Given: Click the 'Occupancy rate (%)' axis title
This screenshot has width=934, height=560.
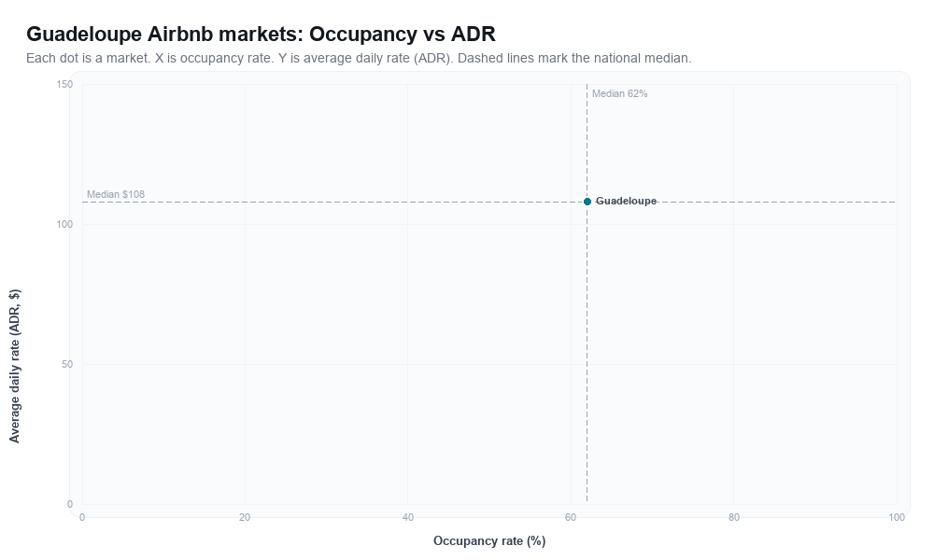Looking at the screenshot, I should pos(489,541).
